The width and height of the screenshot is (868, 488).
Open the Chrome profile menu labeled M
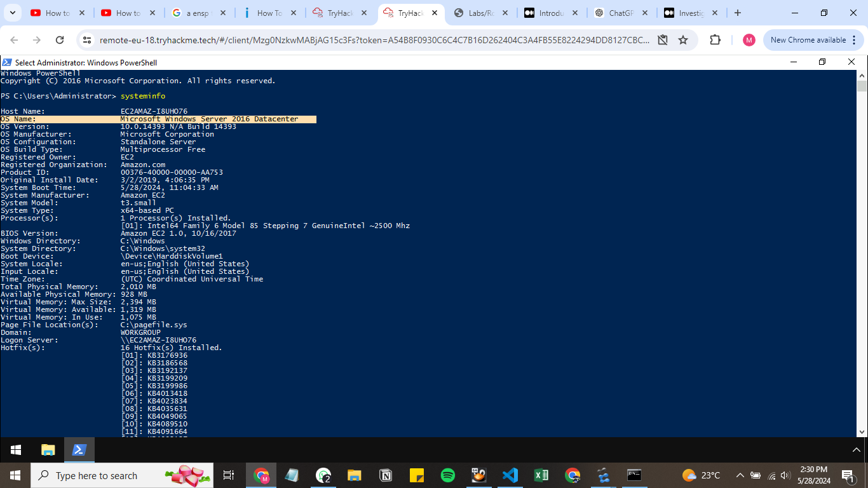coord(749,39)
